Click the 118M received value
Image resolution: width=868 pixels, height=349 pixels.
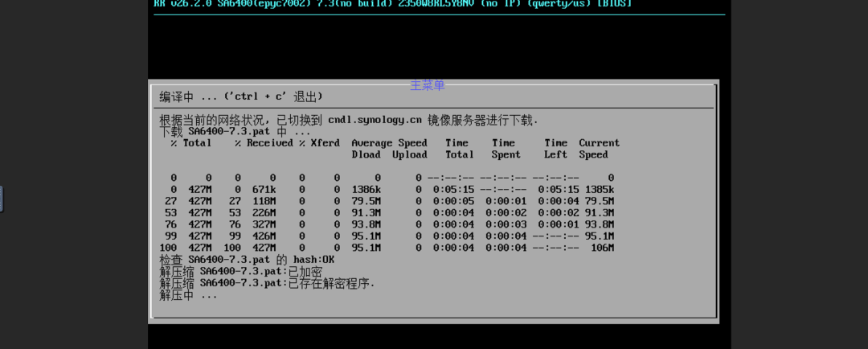click(x=264, y=201)
